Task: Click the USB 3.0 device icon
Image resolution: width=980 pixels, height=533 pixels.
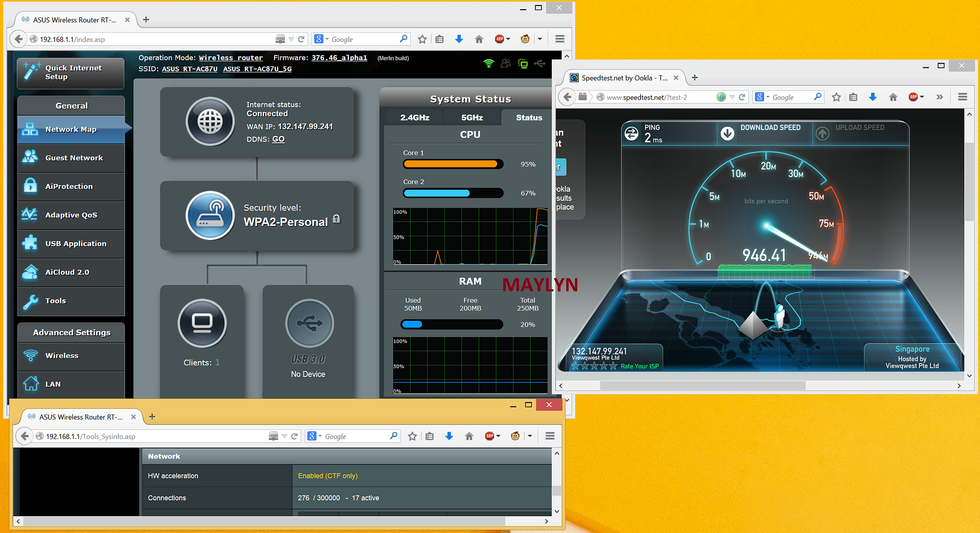Action: pos(309,323)
